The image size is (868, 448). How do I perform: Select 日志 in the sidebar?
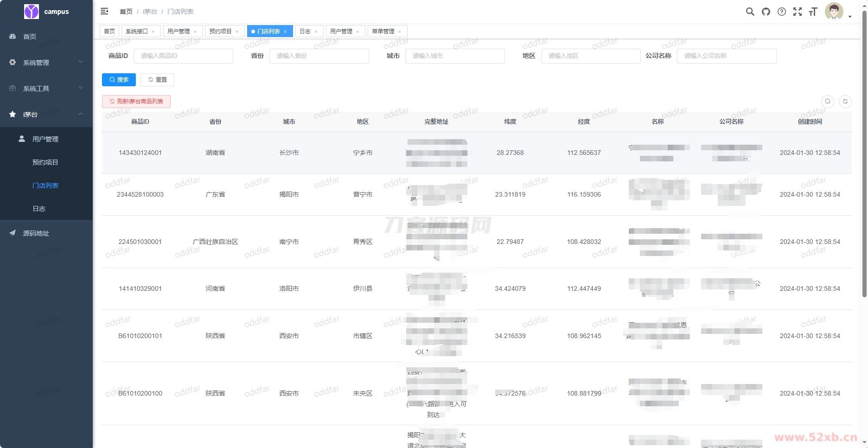(x=39, y=209)
